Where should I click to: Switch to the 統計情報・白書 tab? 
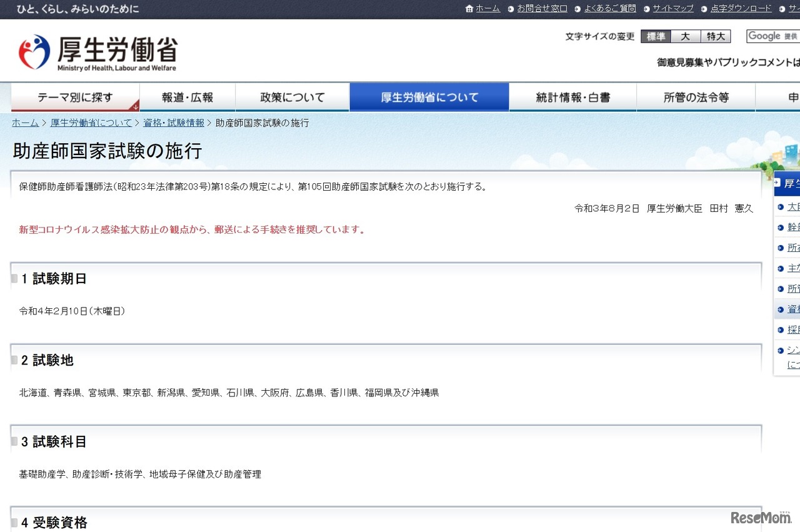(572, 97)
